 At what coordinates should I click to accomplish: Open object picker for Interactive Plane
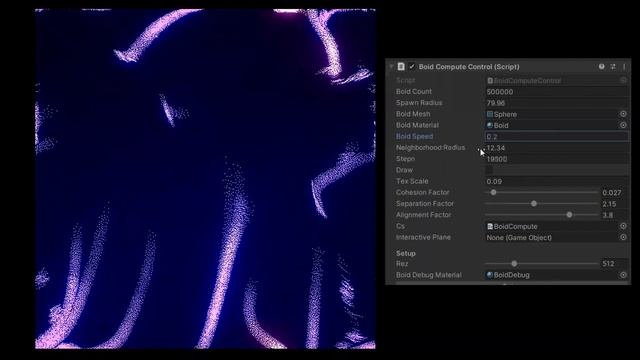(623, 237)
